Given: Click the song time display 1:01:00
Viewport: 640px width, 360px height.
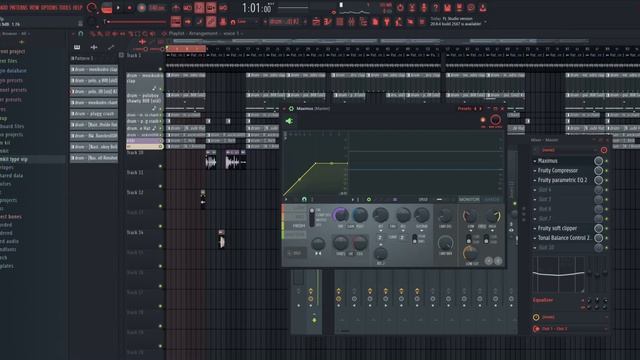Looking at the screenshot, I should [257, 8].
